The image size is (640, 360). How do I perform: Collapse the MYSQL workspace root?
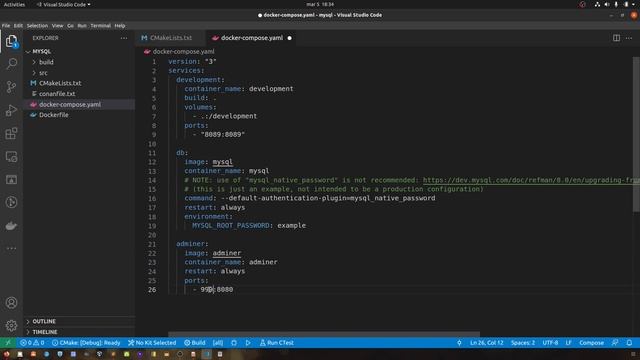pyautogui.click(x=41, y=51)
